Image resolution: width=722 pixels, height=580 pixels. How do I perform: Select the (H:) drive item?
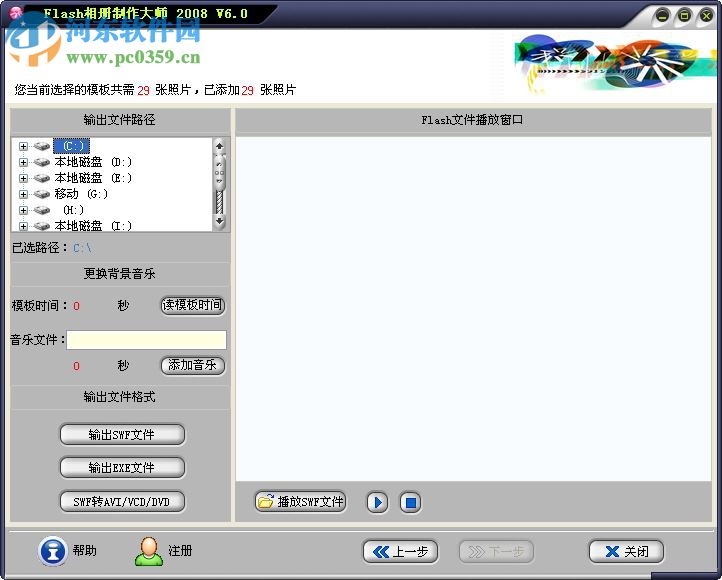coord(73,210)
